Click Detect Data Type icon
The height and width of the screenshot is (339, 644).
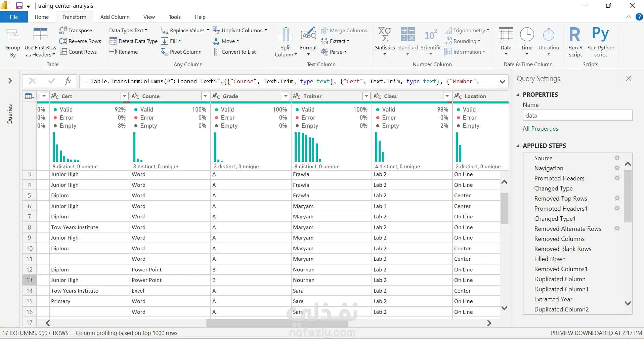click(x=113, y=41)
